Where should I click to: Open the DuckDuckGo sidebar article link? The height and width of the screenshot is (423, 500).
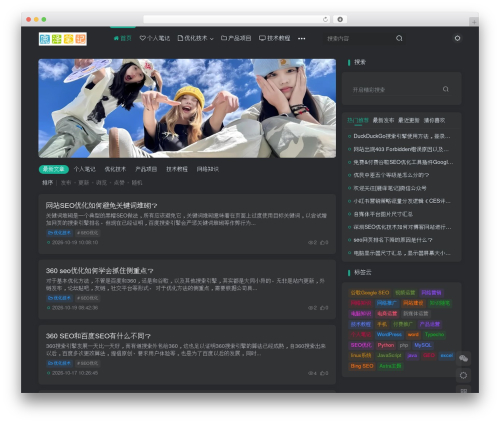pyautogui.click(x=402, y=136)
